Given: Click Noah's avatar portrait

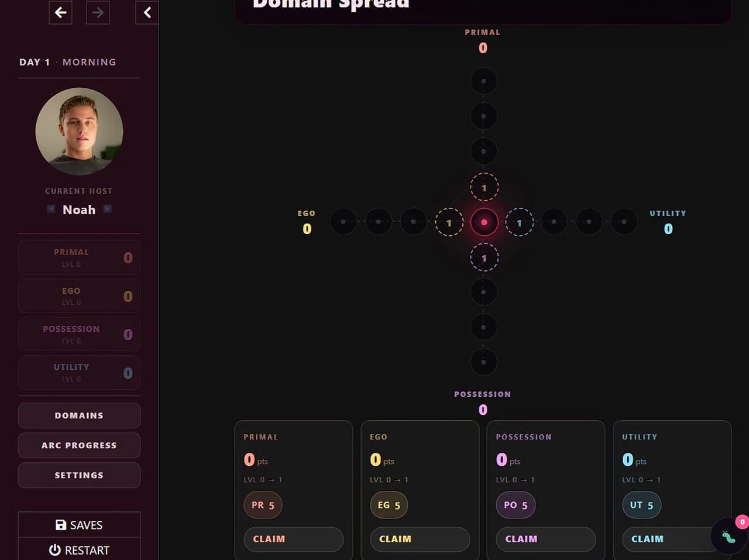Looking at the screenshot, I should point(79,131).
